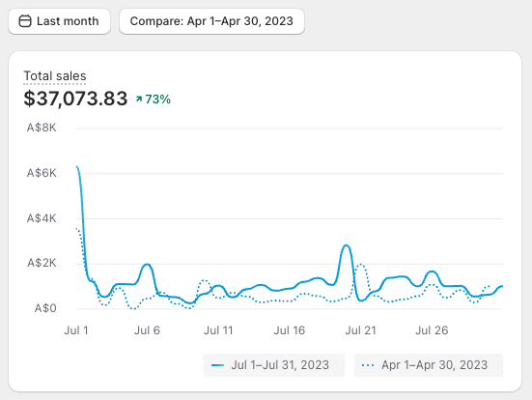Click the upward arrow icon beside 73%
The height and width of the screenshot is (400, 532).
point(139,99)
